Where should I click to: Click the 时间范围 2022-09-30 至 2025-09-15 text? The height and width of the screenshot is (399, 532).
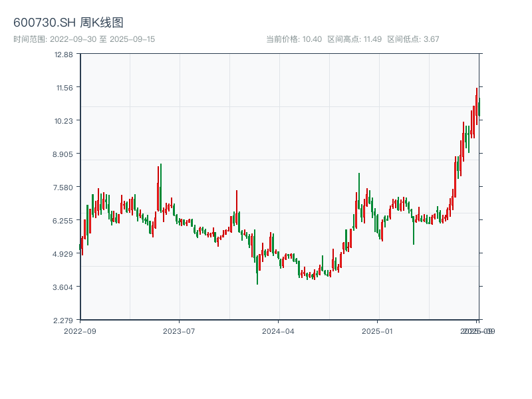coord(84,39)
